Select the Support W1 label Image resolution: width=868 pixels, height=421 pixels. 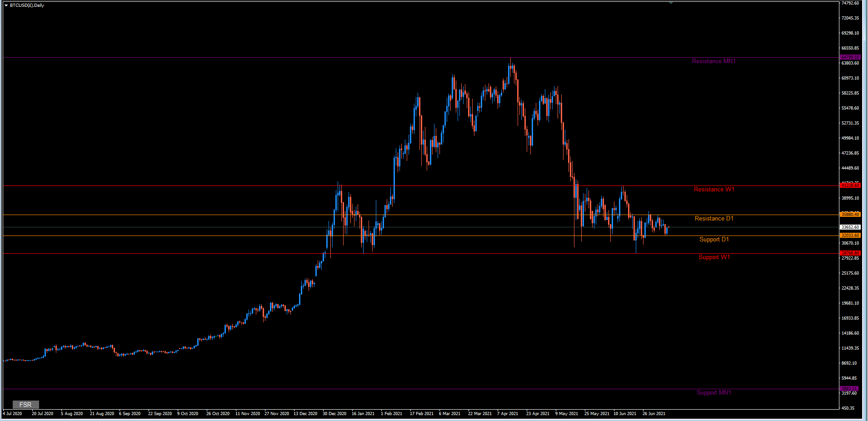(x=714, y=257)
